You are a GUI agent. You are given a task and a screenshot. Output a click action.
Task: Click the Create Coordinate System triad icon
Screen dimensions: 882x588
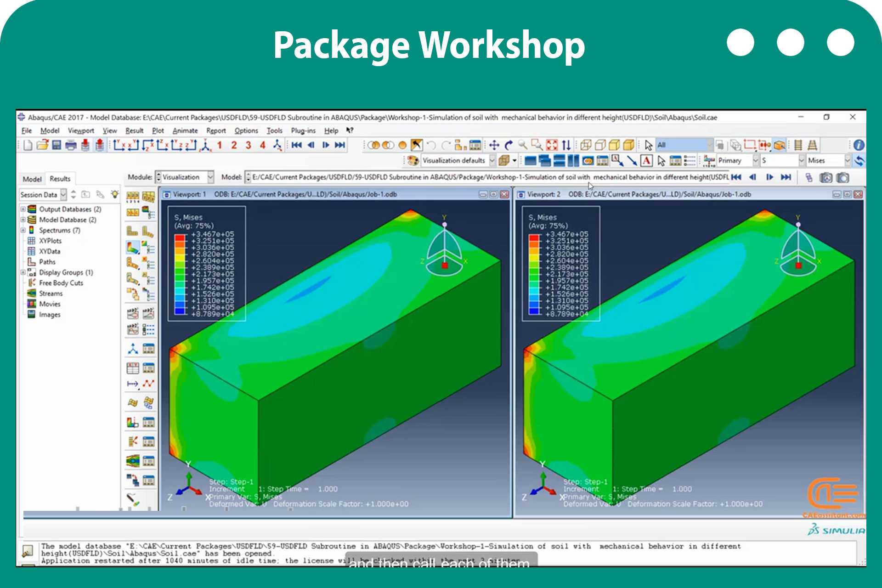tap(133, 349)
